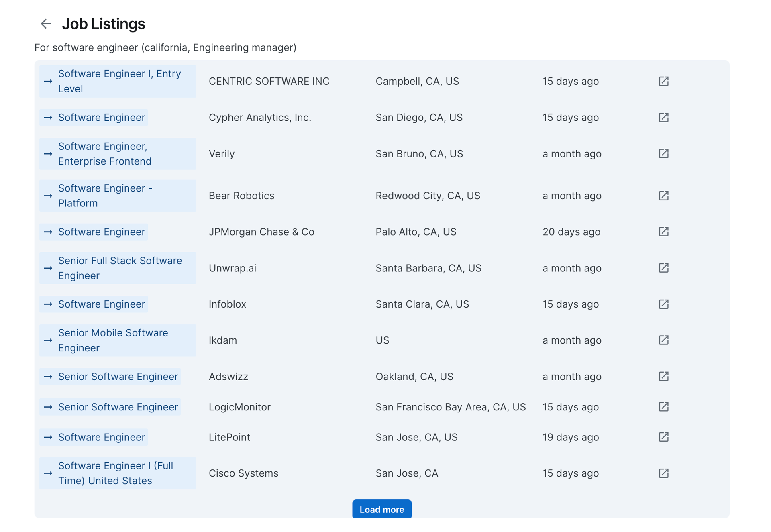Click the Cisco Systems company name
This screenshot has width=771, height=532.
click(243, 473)
